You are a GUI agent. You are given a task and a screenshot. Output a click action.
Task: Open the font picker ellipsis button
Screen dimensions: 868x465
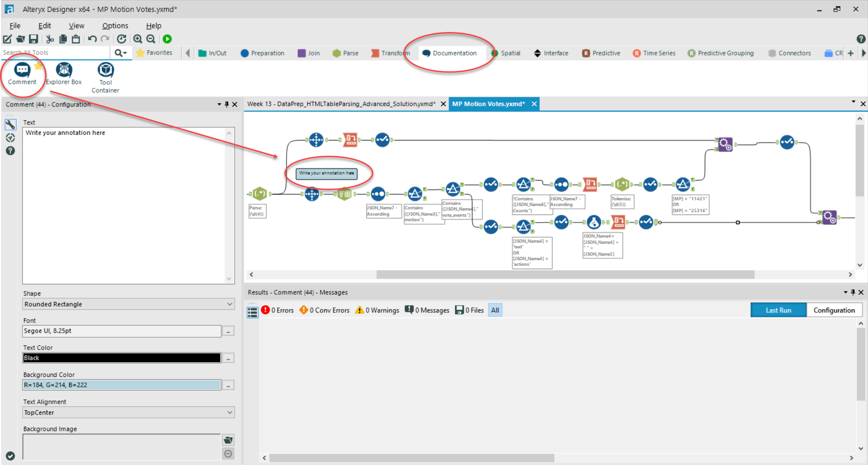point(228,331)
